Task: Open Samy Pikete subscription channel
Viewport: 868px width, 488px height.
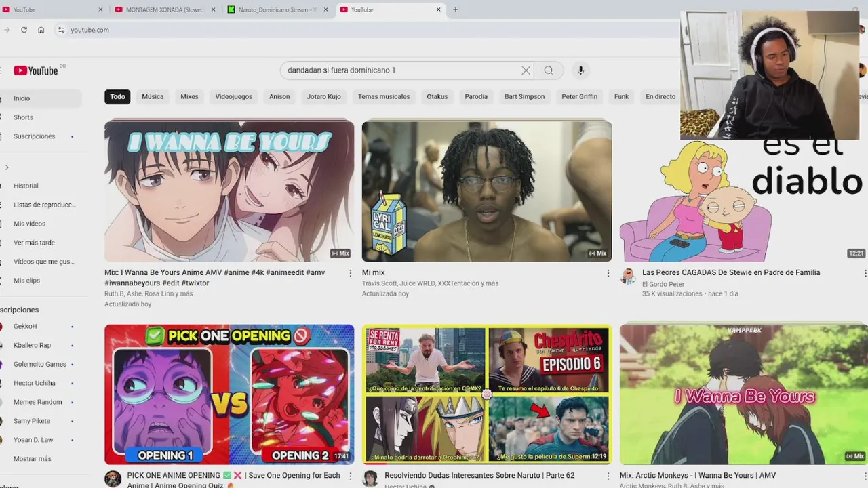Action: tap(41, 421)
